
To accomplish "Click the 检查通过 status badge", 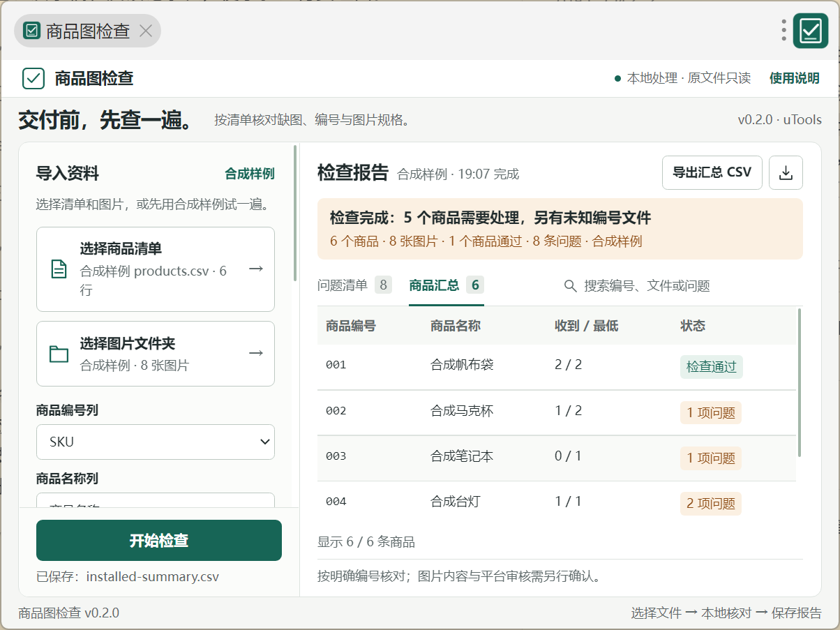I will pyautogui.click(x=712, y=367).
